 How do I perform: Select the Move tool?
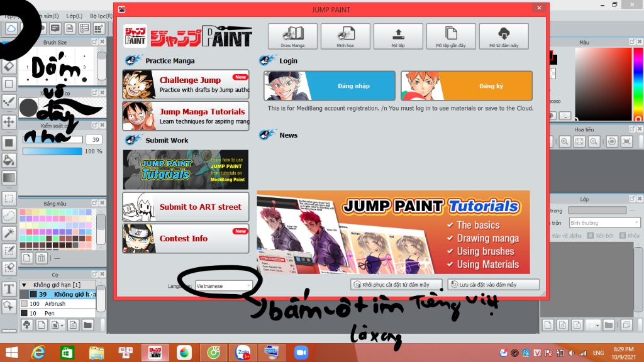click(x=9, y=122)
